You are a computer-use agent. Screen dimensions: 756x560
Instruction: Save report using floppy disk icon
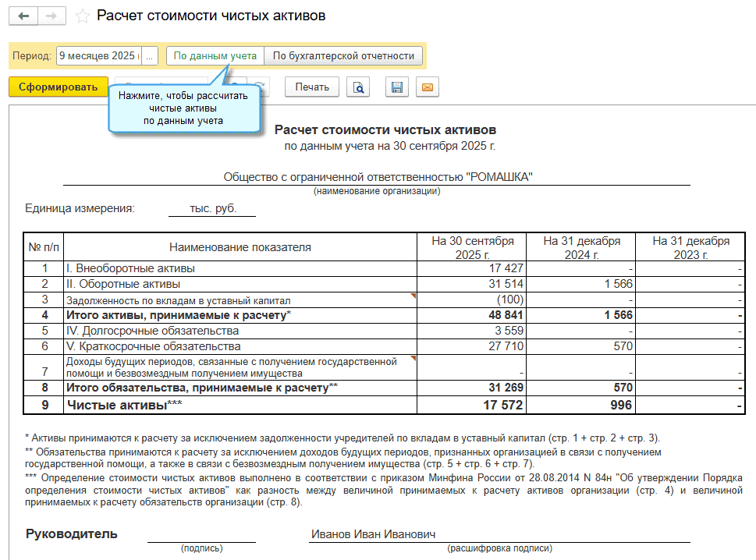pyautogui.click(x=397, y=87)
